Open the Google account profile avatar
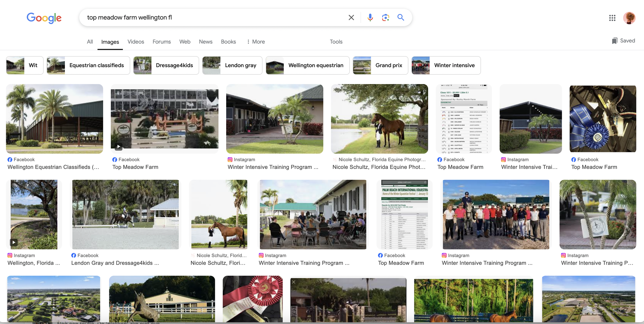 (x=629, y=18)
